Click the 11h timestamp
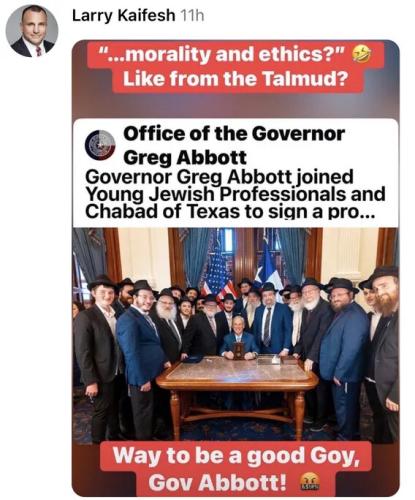The image size is (415, 500). click(x=191, y=16)
